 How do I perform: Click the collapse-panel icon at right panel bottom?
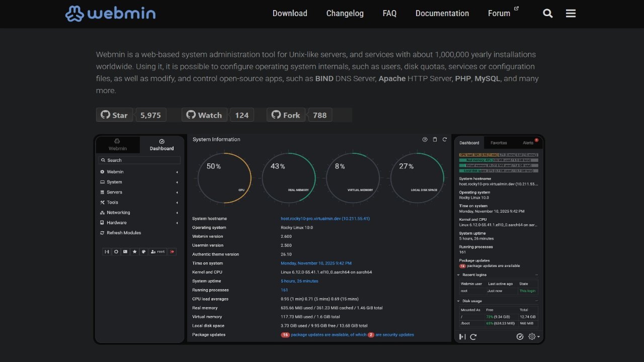462,337
